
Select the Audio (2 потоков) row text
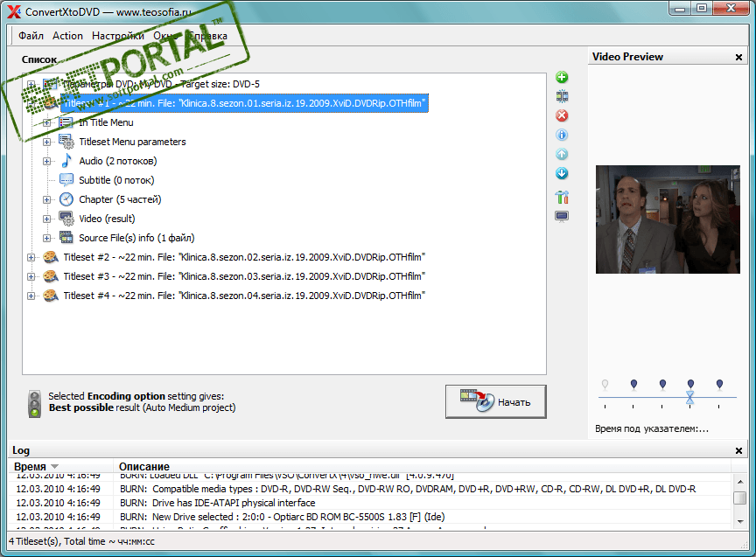coord(117,161)
